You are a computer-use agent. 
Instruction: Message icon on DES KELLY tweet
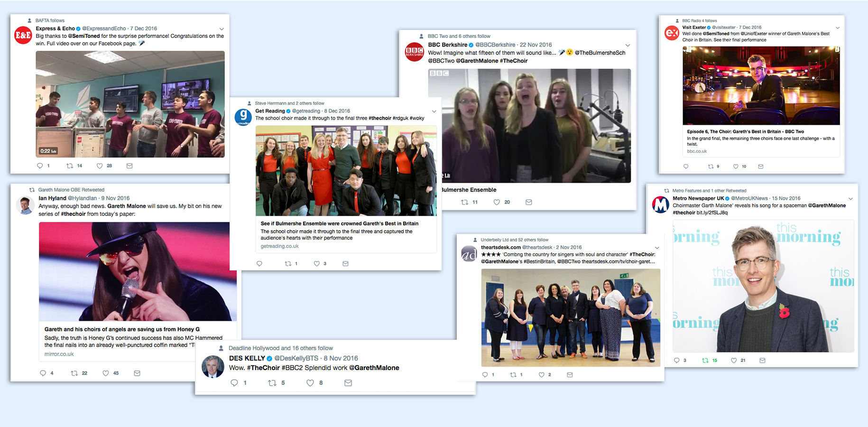click(348, 383)
